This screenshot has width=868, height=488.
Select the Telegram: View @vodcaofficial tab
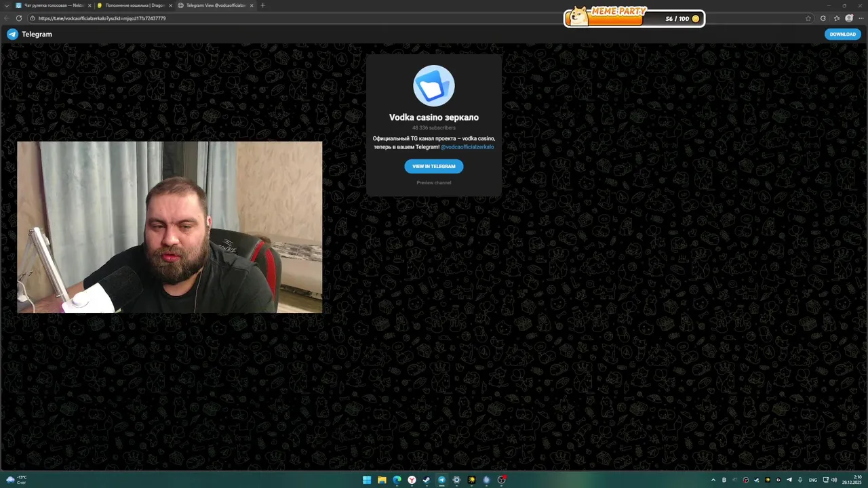(215, 5)
